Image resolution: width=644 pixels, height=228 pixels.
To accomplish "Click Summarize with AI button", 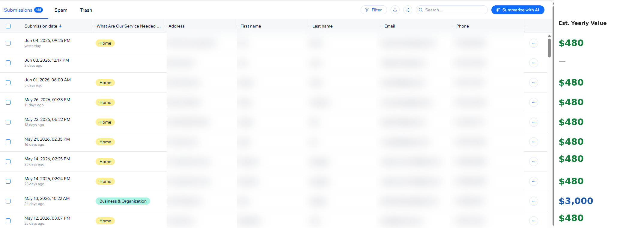I will click(x=518, y=10).
